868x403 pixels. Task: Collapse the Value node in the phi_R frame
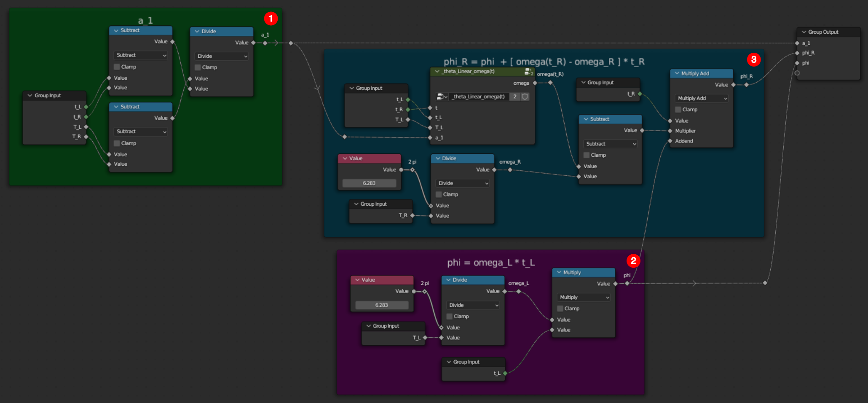345,159
